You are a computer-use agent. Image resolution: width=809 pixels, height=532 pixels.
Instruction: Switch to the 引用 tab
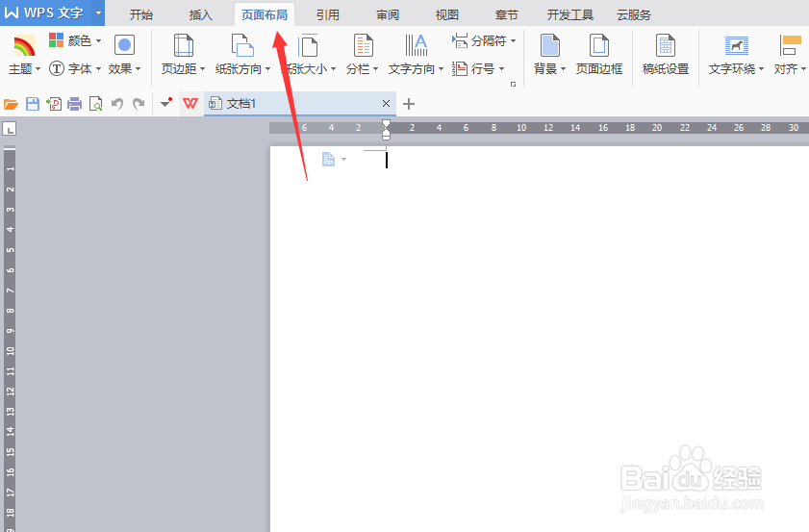(328, 15)
